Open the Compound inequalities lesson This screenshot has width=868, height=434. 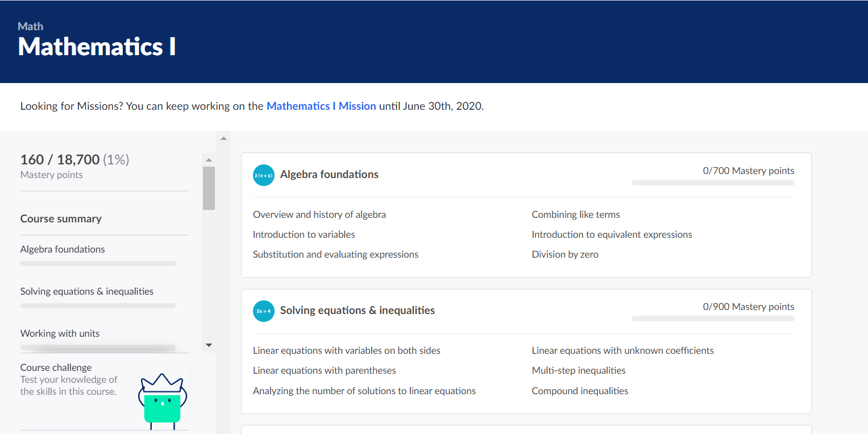[x=580, y=390]
